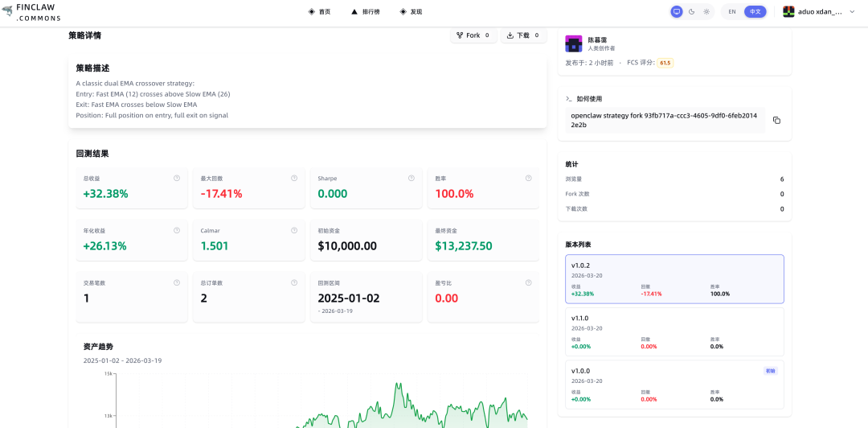Click the help icon beside Sharpe
This screenshot has height=428, width=868.
(411, 178)
